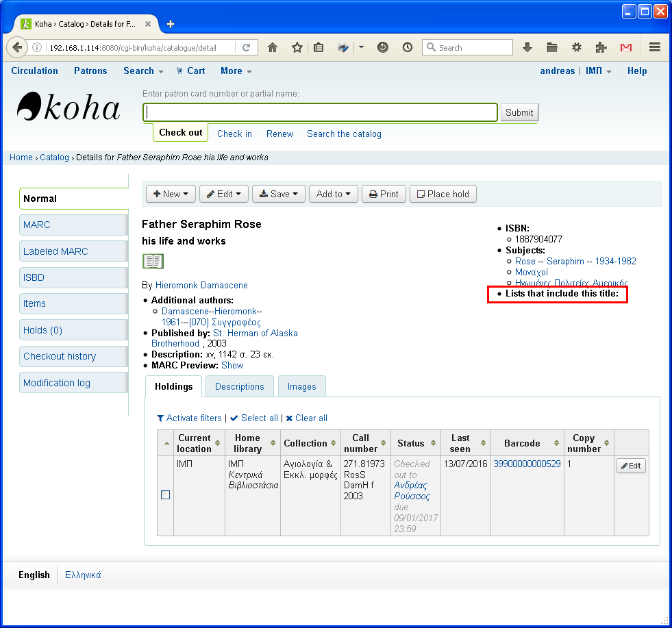
Task: Sort holdings by Call number column
Action: click(x=365, y=443)
